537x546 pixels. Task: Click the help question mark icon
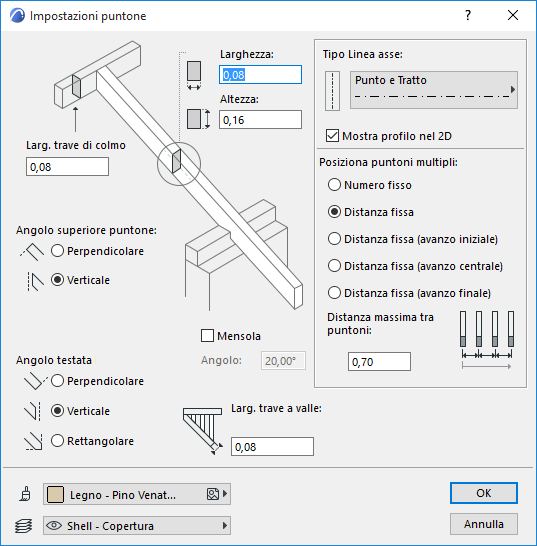(x=468, y=15)
